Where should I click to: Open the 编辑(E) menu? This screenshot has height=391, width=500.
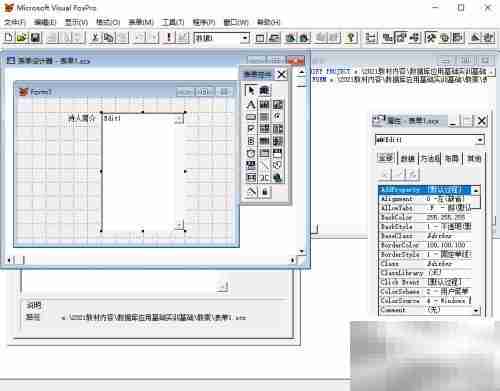pos(45,22)
